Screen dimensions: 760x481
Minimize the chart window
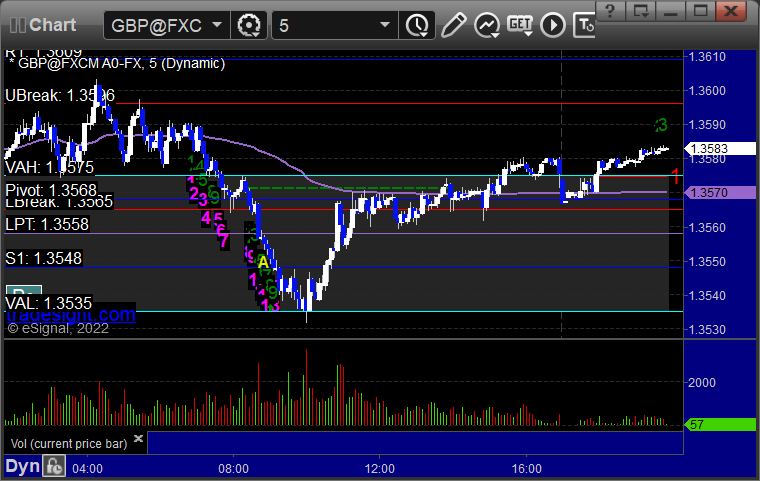coord(670,11)
